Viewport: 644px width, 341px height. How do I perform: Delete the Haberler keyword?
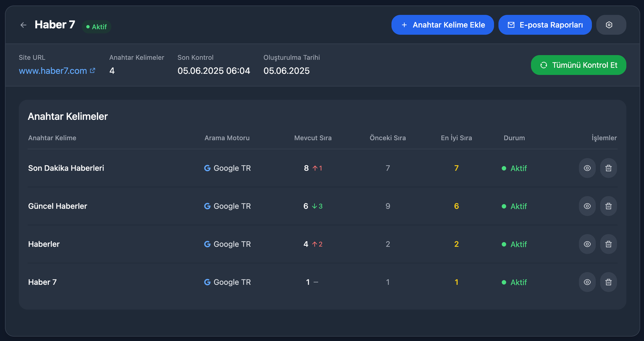[609, 244]
